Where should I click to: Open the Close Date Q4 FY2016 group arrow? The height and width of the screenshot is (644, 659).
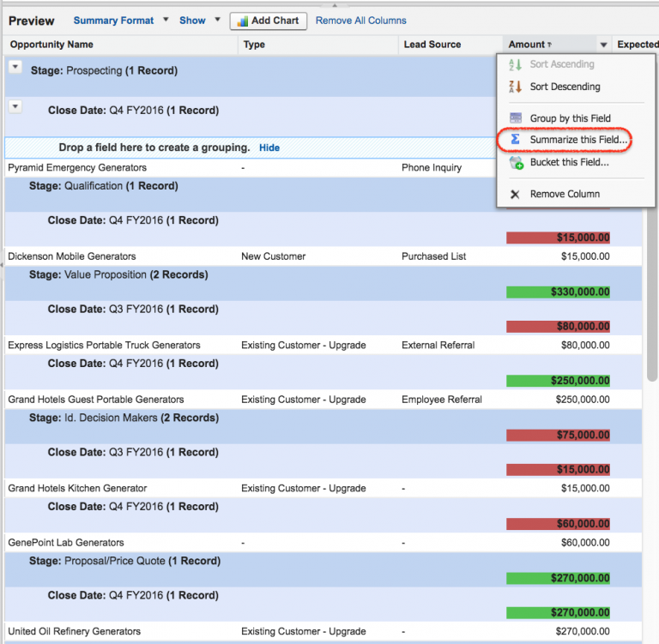click(15, 106)
